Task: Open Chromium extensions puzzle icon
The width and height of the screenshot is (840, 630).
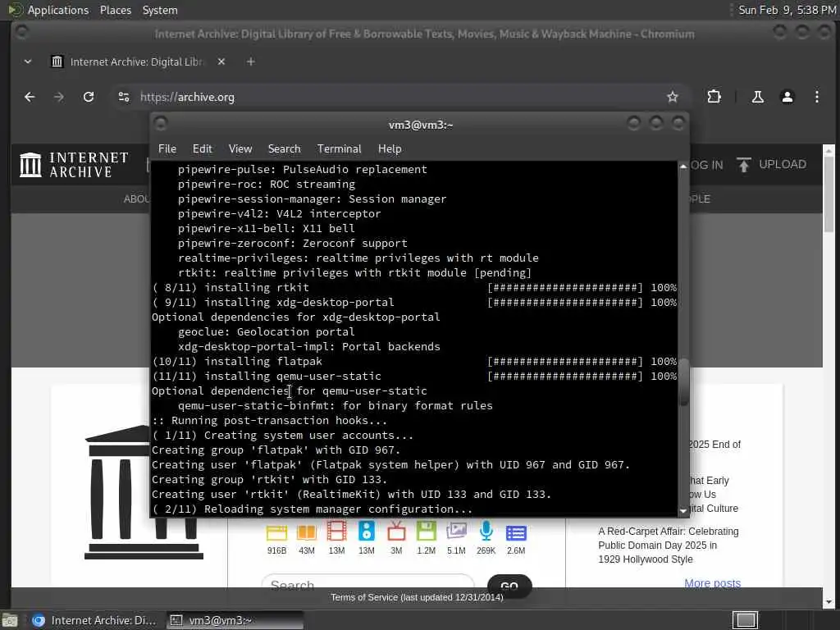Action: tap(714, 97)
